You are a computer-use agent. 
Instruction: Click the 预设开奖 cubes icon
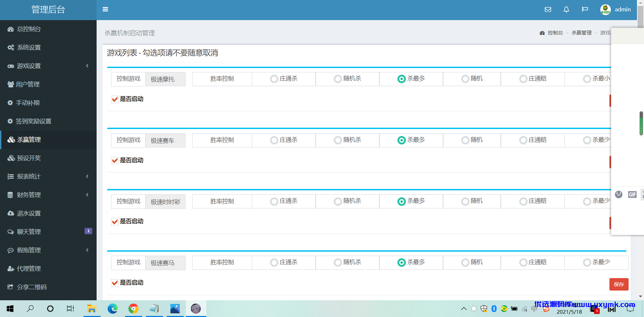coord(11,158)
